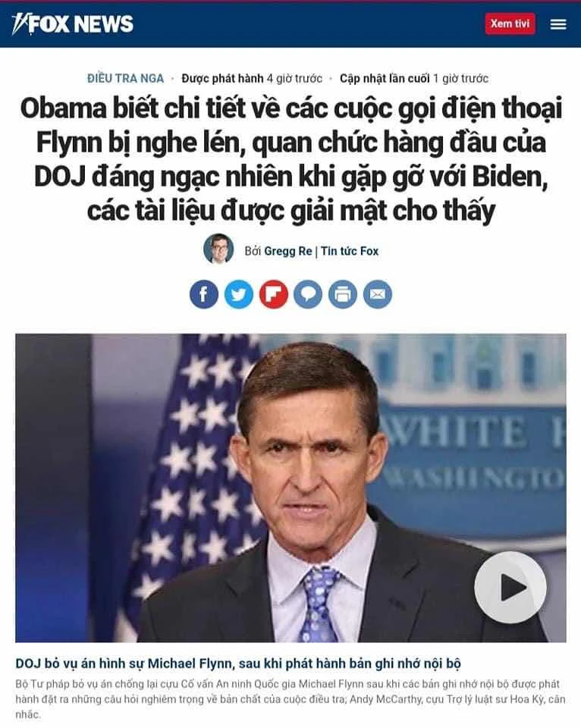Image resolution: width=581 pixels, height=728 pixels.
Task: Open Tin tức Fox link
Action: (350, 251)
